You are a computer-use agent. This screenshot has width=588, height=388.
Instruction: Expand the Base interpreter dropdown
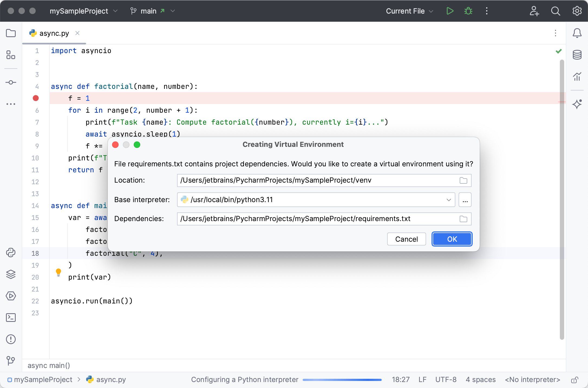[449, 200]
